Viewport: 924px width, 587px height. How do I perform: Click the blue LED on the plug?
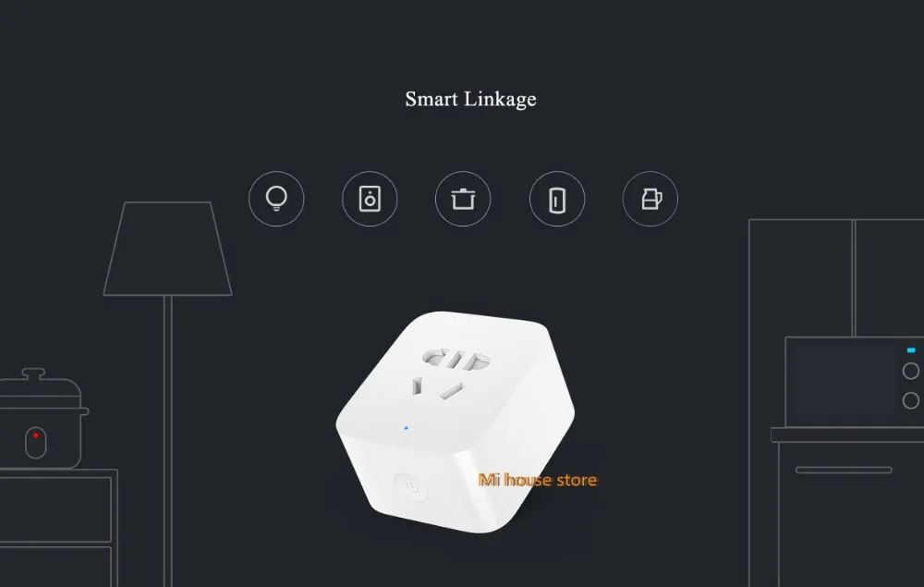tap(406, 428)
